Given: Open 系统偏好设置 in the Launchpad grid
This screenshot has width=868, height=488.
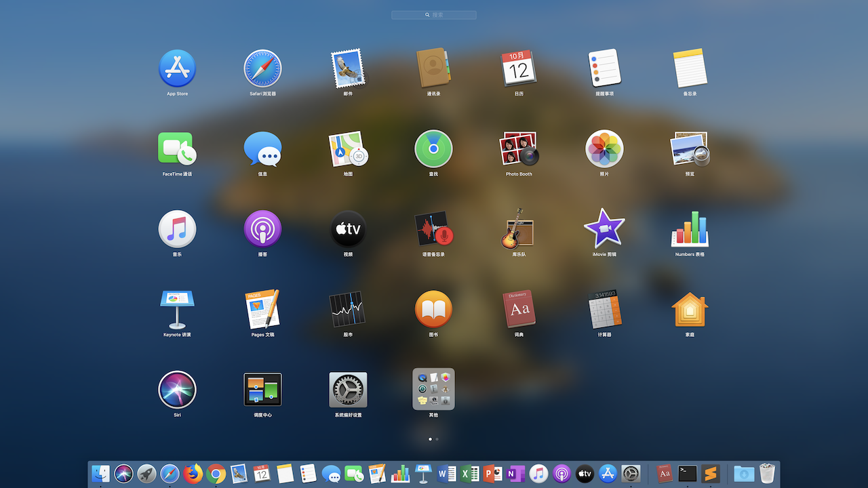Looking at the screenshot, I should [348, 390].
